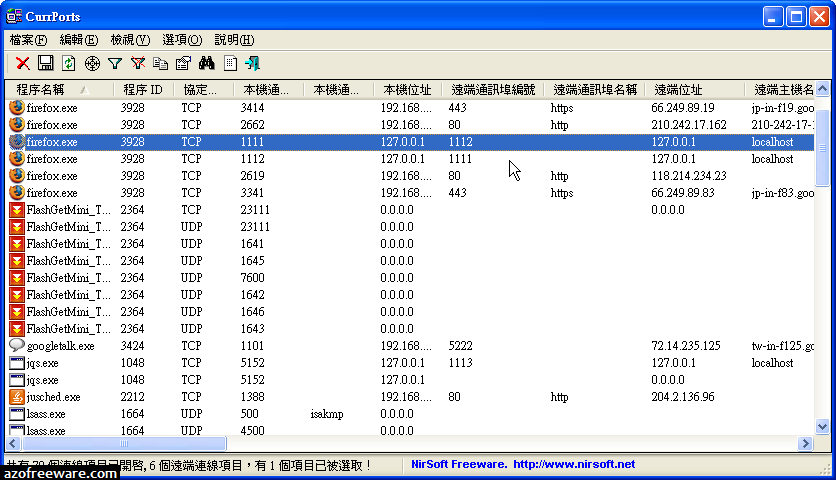Close selected TCP connections with red X
Image resolution: width=836 pixels, height=480 pixels.
click(x=22, y=63)
